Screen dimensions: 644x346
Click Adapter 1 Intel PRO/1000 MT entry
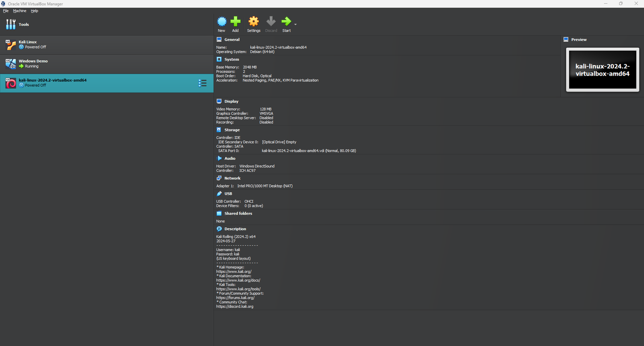coord(254,186)
